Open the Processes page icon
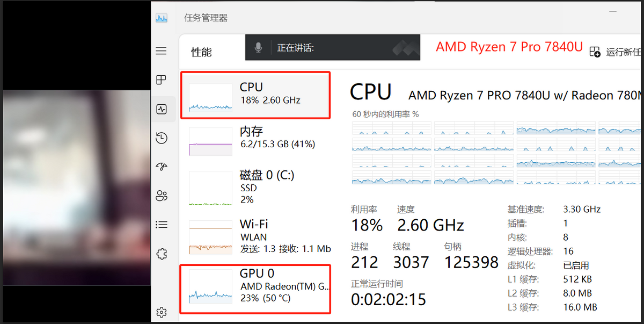The height and width of the screenshot is (324, 644). pos(161,80)
